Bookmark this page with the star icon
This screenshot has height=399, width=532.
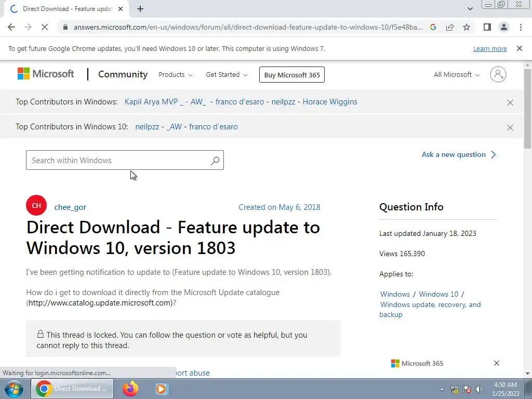[467, 27]
